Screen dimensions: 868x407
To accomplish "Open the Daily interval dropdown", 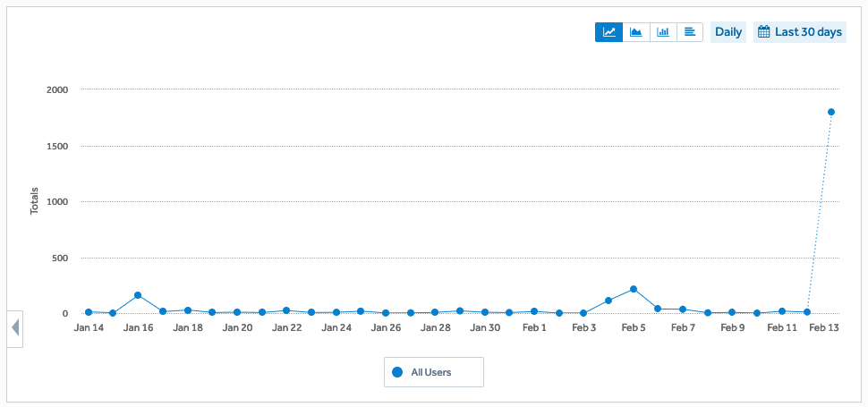I will pos(728,32).
